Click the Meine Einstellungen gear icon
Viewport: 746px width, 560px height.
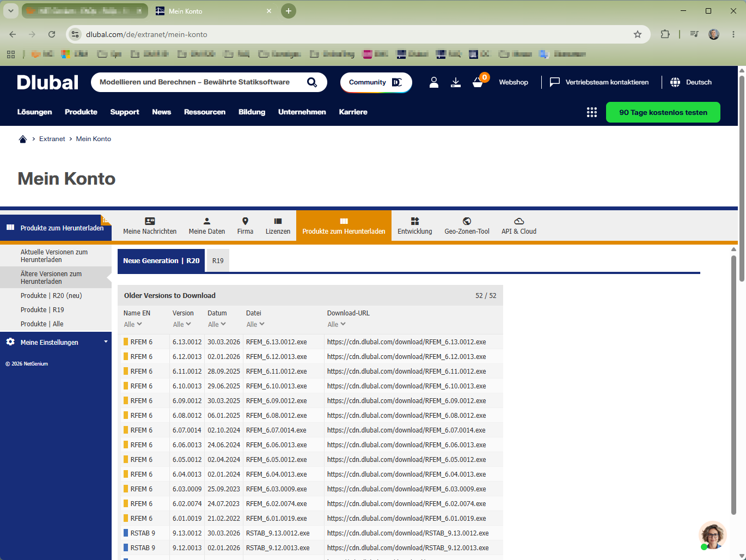pos(10,342)
